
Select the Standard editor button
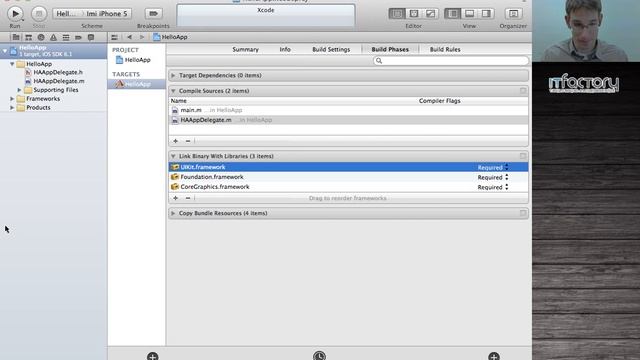[397, 13]
